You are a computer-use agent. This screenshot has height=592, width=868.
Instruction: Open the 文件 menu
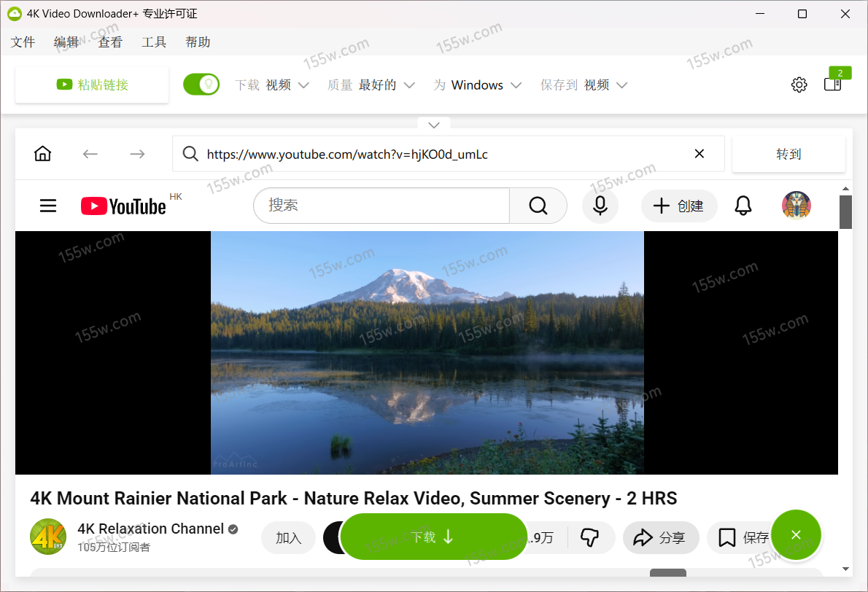pos(23,42)
